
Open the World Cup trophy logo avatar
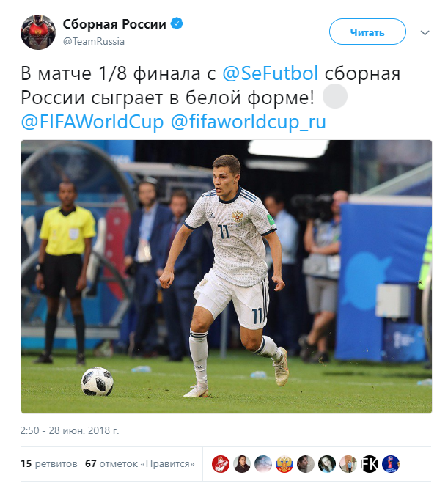tap(391, 464)
